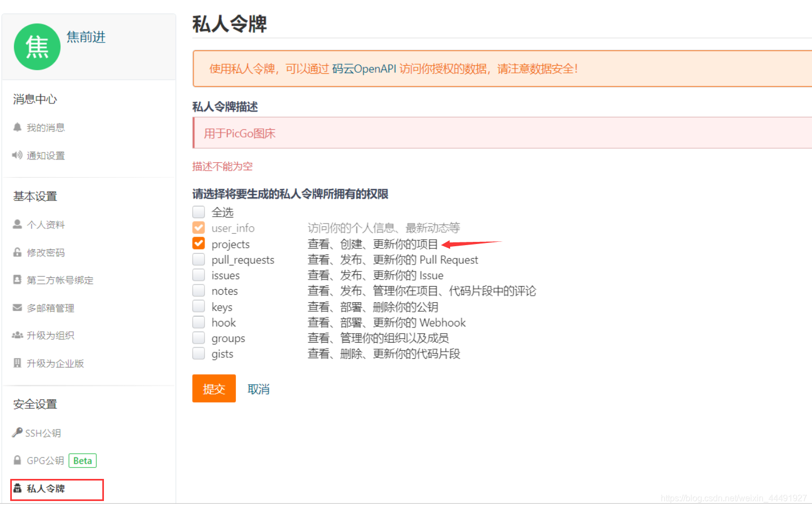Click the orange 提交 button
This screenshot has width=812, height=508.
[214, 388]
